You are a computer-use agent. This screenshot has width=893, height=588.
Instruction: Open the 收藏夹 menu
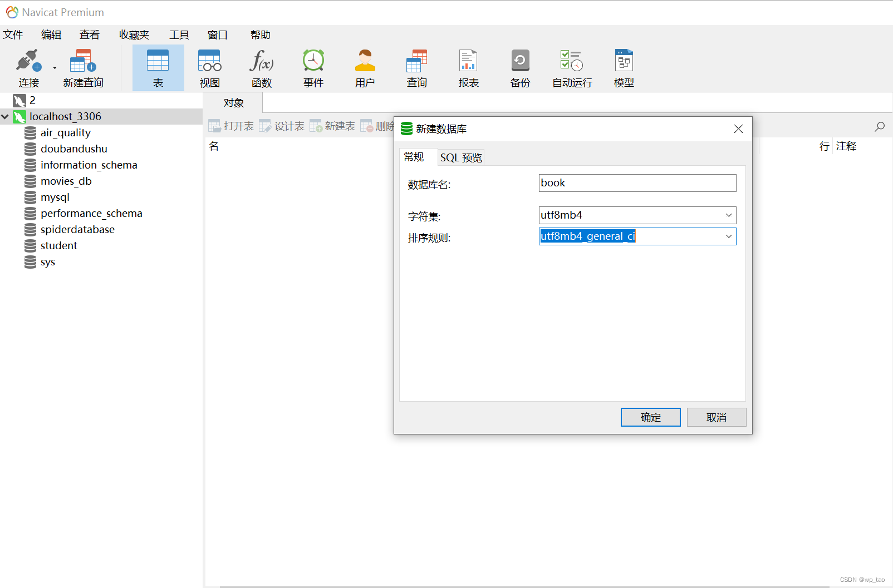click(134, 34)
